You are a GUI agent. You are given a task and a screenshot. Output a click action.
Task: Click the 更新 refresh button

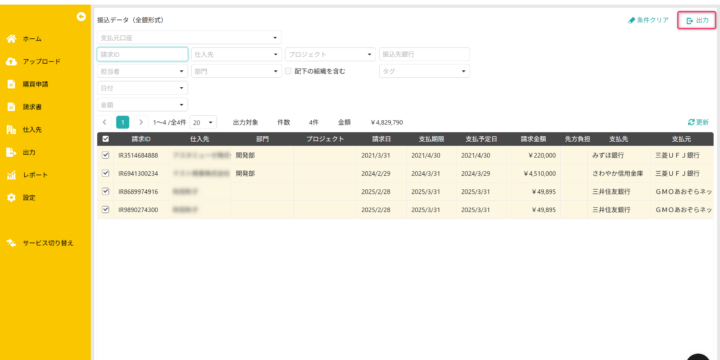point(698,122)
